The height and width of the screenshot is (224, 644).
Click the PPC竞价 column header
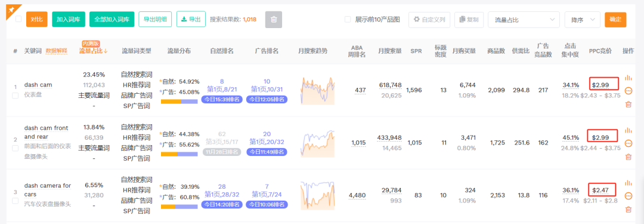click(x=600, y=51)
